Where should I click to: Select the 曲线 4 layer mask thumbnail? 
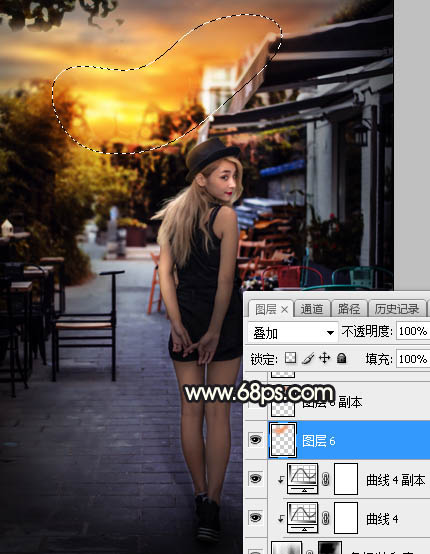346,518
